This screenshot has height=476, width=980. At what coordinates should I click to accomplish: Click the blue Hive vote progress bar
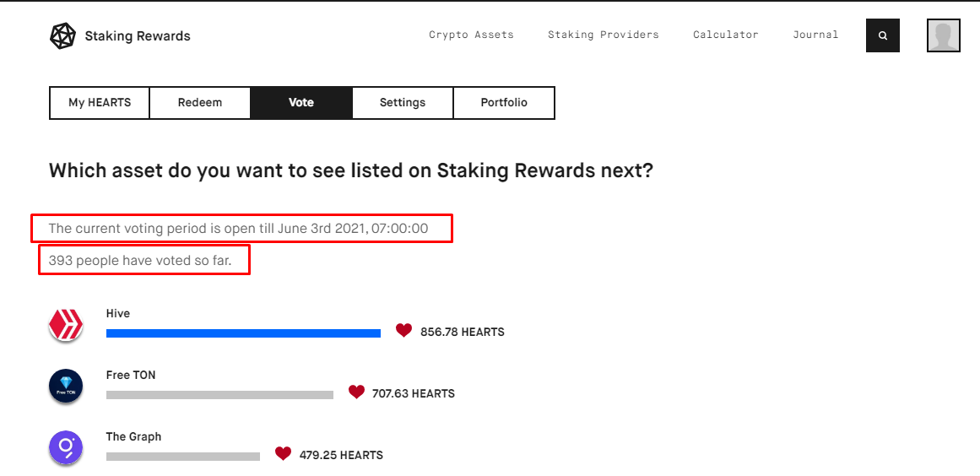[x=243, y=333]
